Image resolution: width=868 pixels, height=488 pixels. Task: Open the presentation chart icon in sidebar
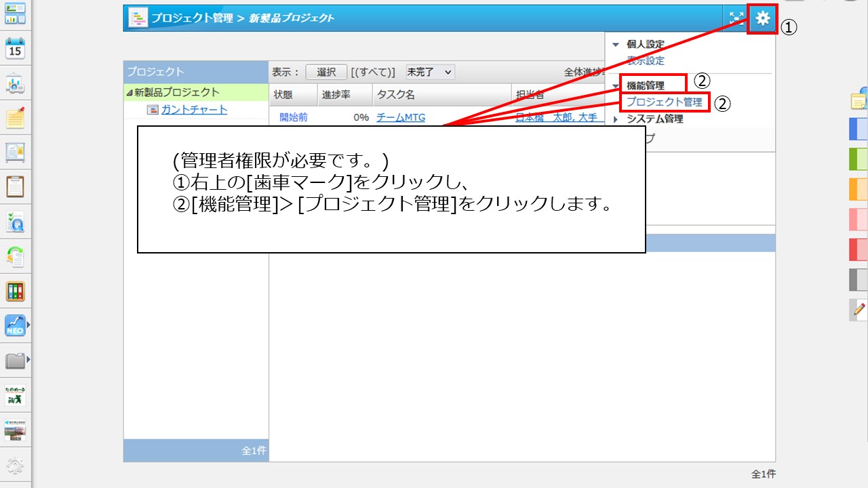tap(15, 83)
